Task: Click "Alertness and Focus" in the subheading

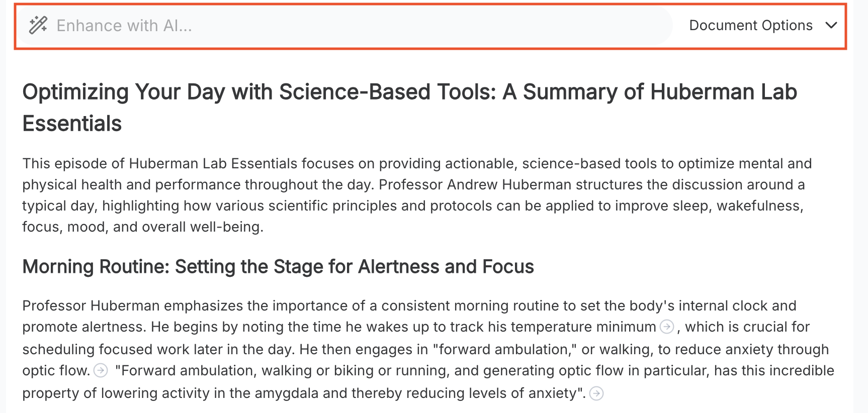Action: pyautogui.click(x=446, y=267)
